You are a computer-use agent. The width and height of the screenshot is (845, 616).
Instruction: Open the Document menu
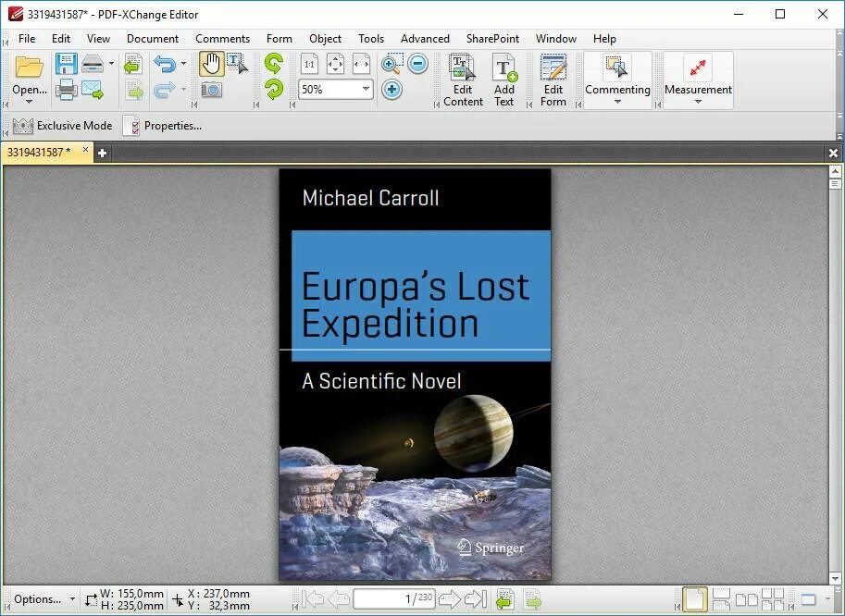[153, 39]
